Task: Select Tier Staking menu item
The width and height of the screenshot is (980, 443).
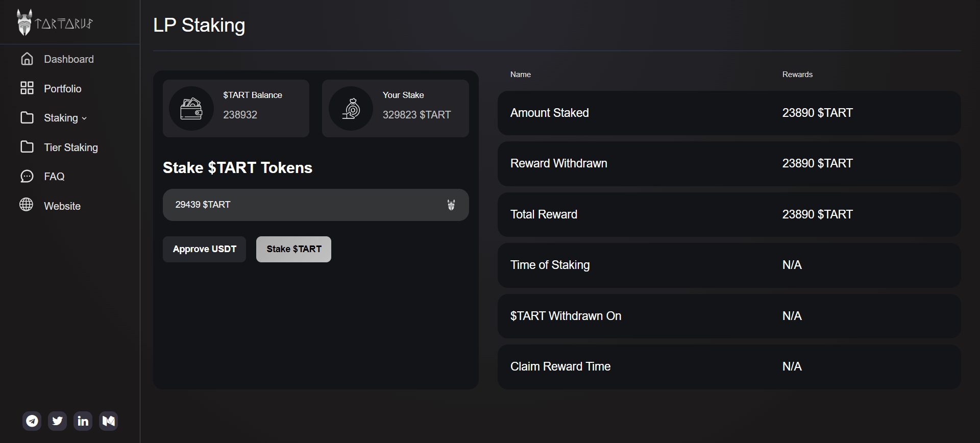Action: [70, 147]
